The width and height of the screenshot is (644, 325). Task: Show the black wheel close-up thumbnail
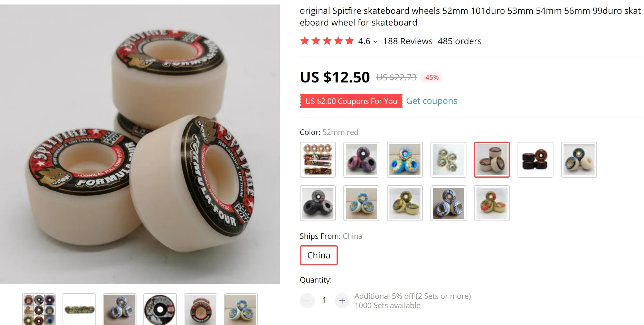pos(160,309)
